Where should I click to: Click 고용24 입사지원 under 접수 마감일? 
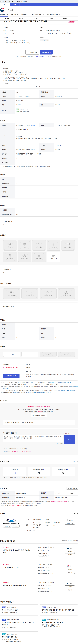[11, 376]
